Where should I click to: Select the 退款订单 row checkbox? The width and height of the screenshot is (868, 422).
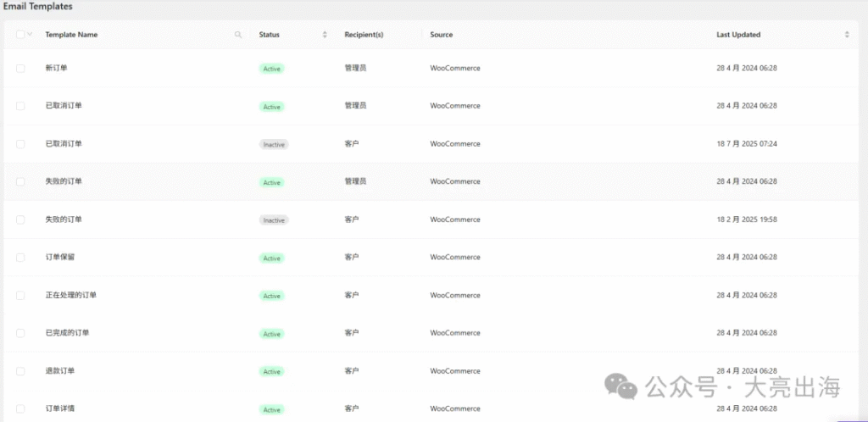[20, 371]
